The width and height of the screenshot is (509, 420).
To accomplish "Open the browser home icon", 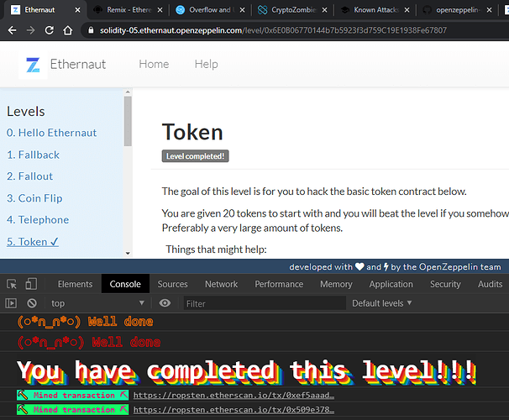I will tap(67, 30).
